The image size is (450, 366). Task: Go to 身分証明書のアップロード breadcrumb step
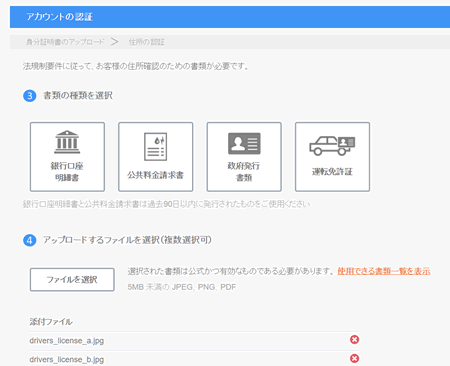65,42
